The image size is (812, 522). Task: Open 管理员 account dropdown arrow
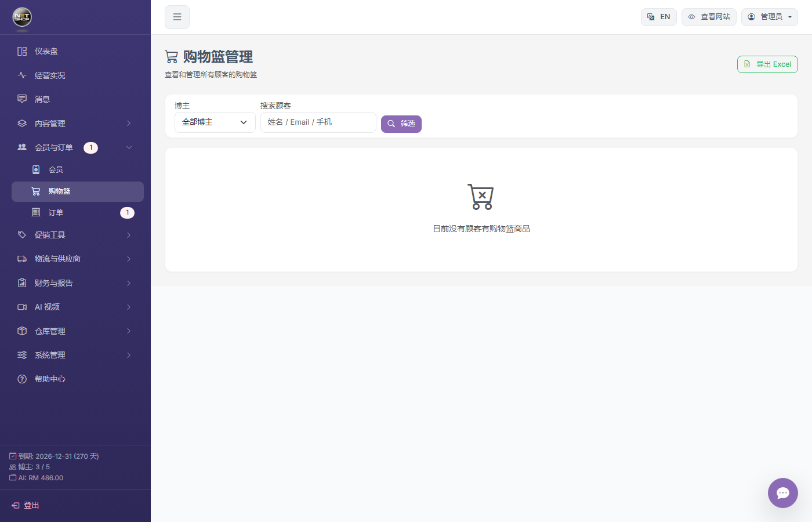tap(790, 17)
